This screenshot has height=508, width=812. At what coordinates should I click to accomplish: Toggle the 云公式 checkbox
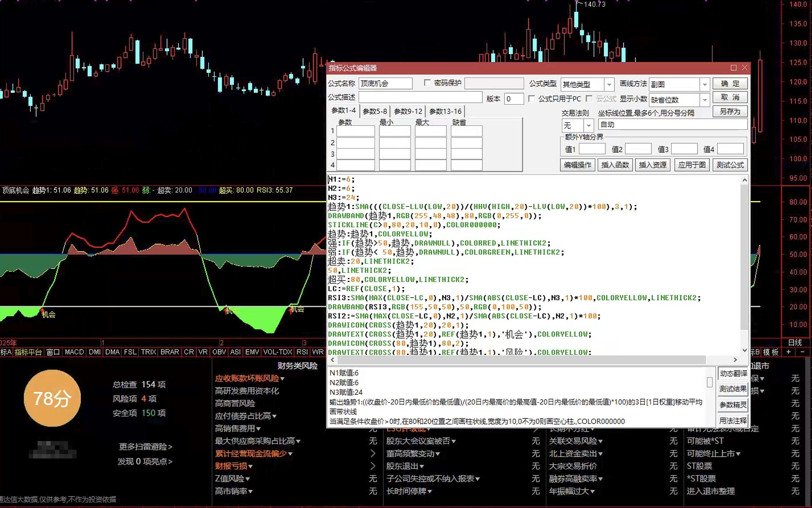(589, 99)
